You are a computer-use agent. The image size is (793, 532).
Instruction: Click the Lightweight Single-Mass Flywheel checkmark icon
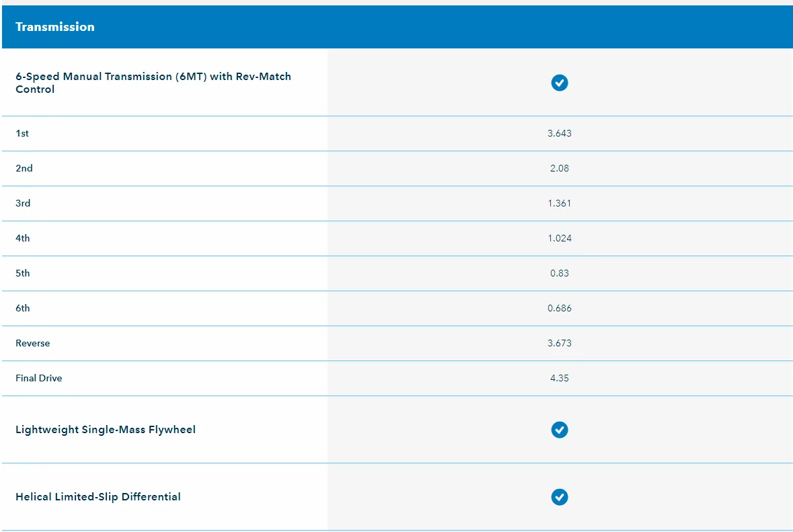(x=559, y=430)
